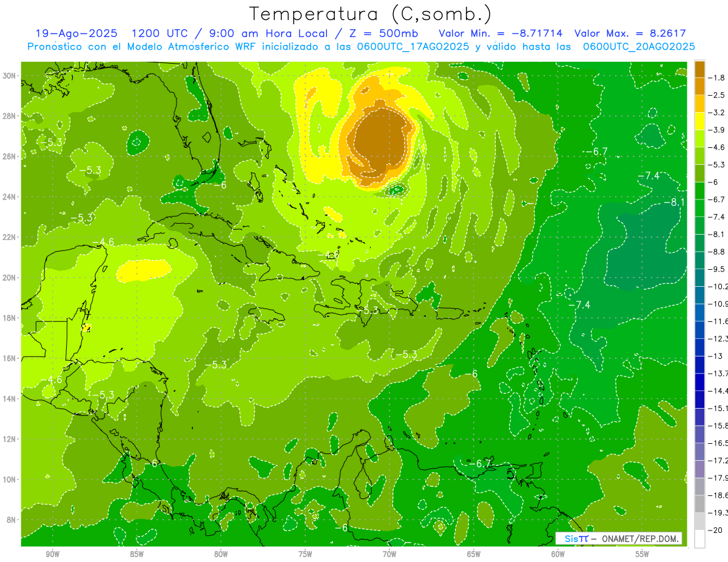Click the blue swatch between -13 and -12.3
Viewport: 728px width, 562px height.
tap(699, 347)
